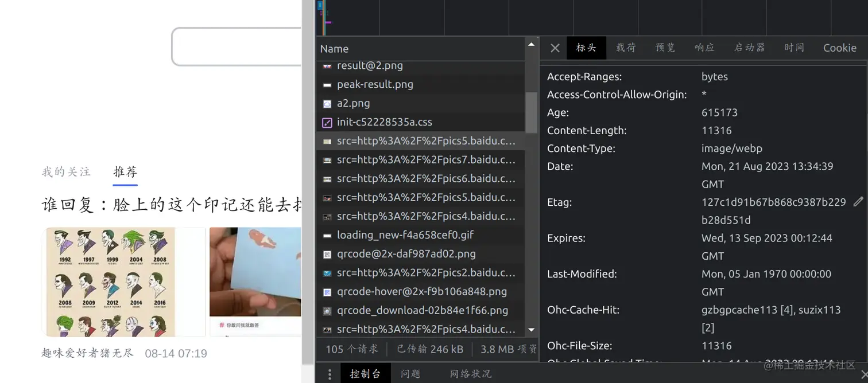Click the pencil icon beside the Etag value
868x383 pixels.
[859, 202]
